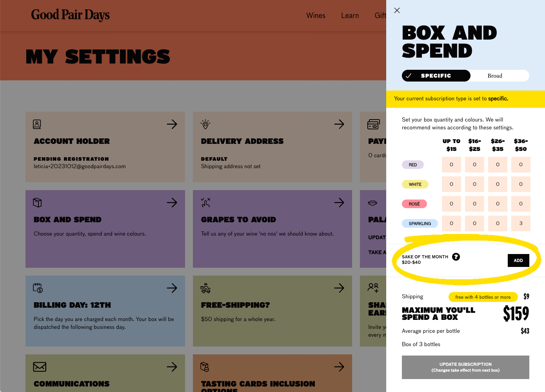
Task: Open help for Sake of the Month
Action: click(x=456, y=257)
